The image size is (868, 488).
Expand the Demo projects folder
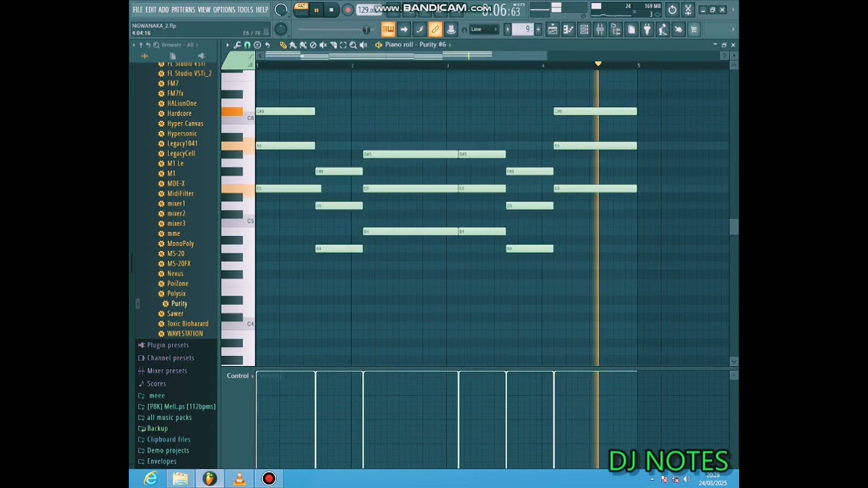167,450
